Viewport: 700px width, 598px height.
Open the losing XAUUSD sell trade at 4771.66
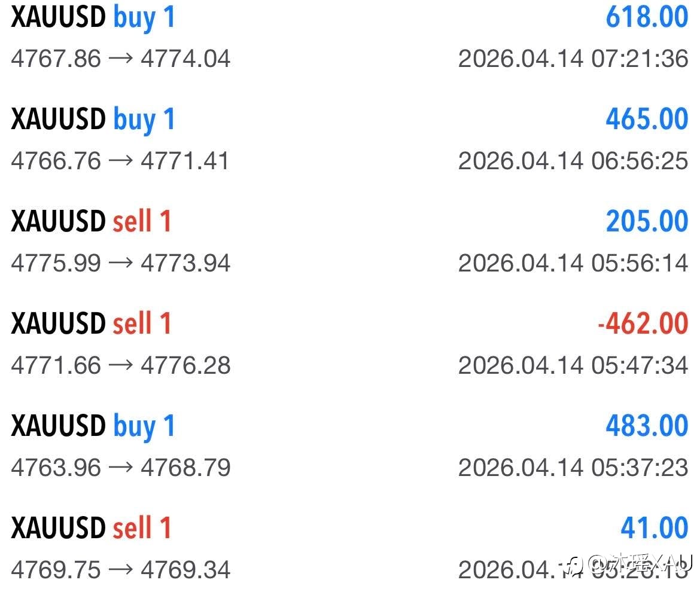coord(91,324)
